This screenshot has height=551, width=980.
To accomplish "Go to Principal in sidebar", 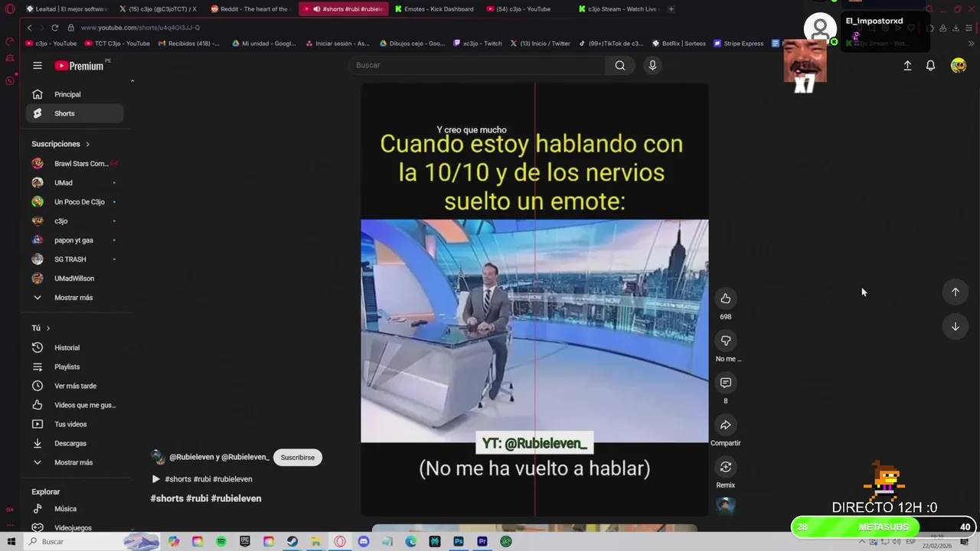I will (75, 94).
